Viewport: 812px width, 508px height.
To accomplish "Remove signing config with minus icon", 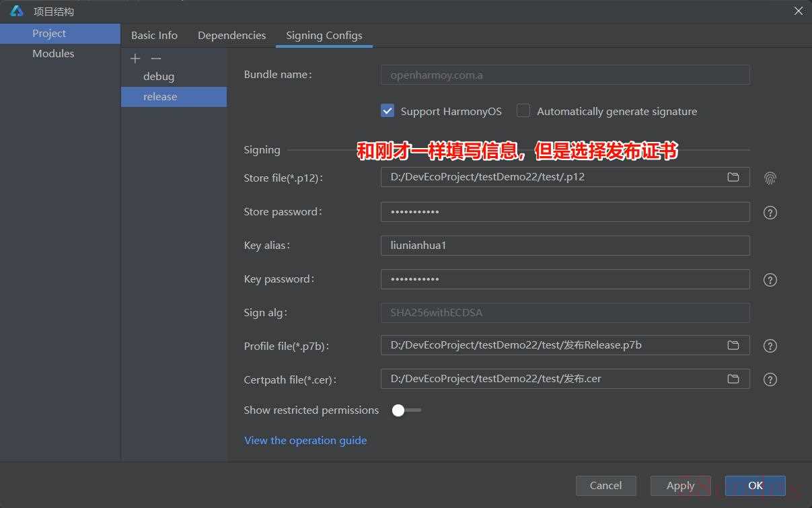I will [156, 59].
